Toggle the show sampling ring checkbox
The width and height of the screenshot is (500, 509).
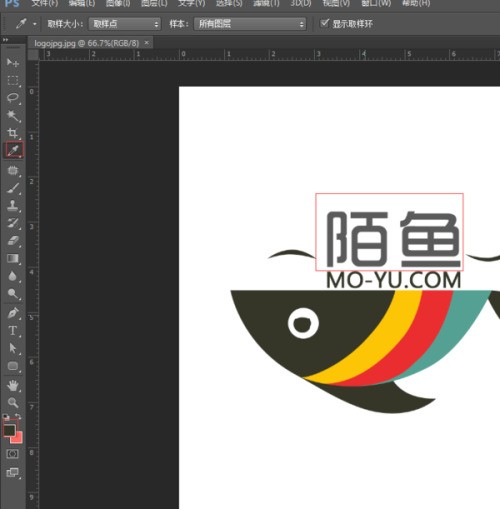[x=324, y=23]
